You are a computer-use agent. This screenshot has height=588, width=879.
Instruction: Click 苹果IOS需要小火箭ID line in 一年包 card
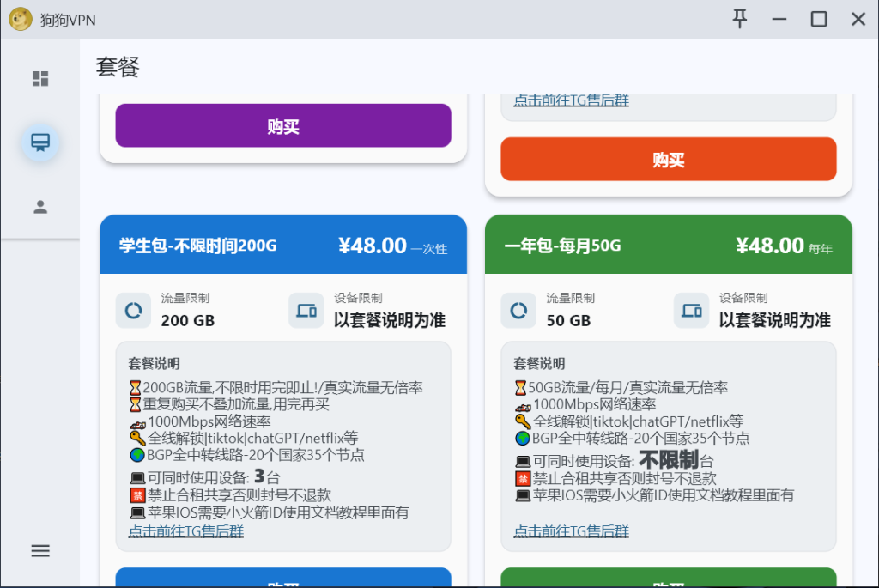click(654, 495)
